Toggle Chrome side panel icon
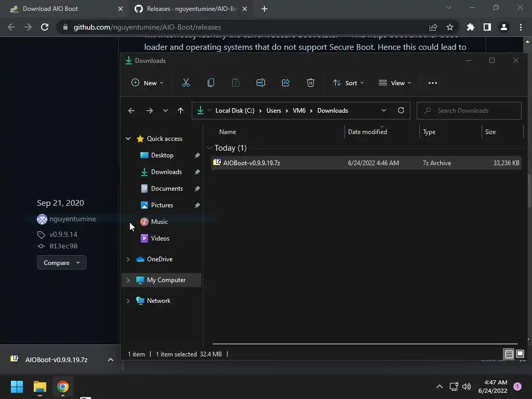532x399 pixels. [x=487, y=27]
